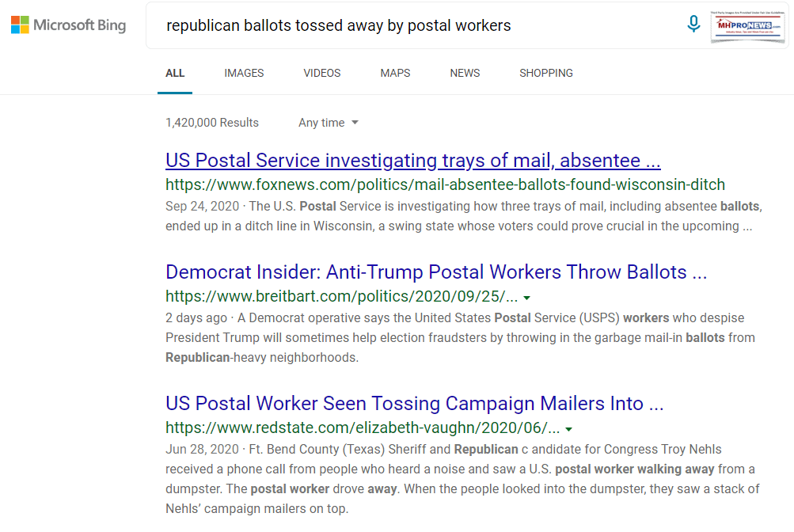
Task: Go to the VIDEOS tab
Action: click(x=322, y=73)
